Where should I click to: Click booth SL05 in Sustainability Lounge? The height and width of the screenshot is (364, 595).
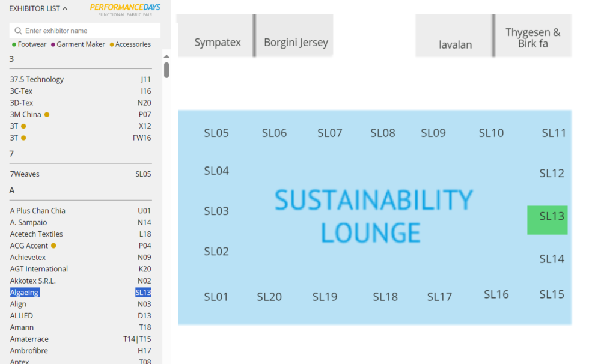(x=216, y=133)
